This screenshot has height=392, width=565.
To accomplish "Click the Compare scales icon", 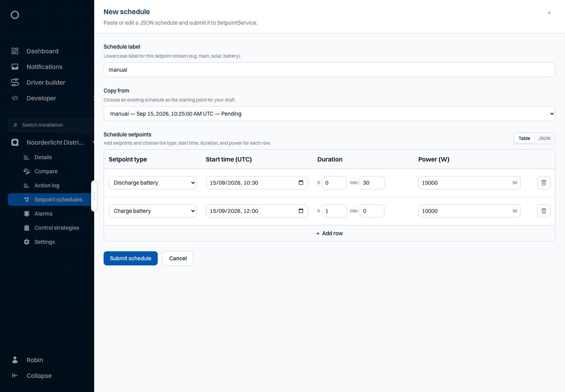I will (27, 171).
